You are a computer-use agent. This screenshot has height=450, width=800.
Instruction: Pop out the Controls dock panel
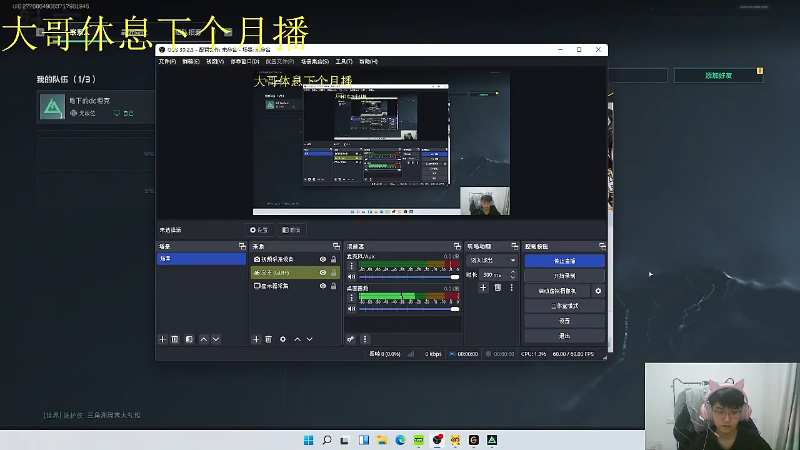[602, 246]
